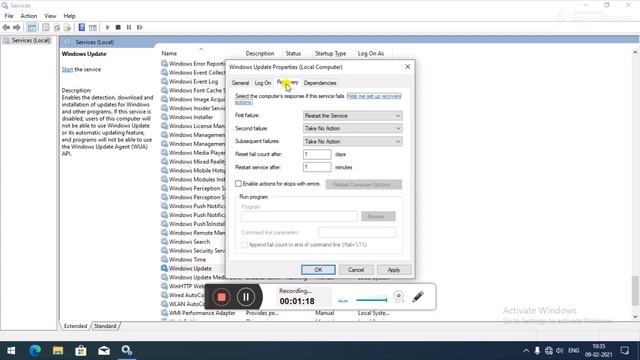
Task: Switch to the Extended view tab
Action: click(x=76, y=326)
